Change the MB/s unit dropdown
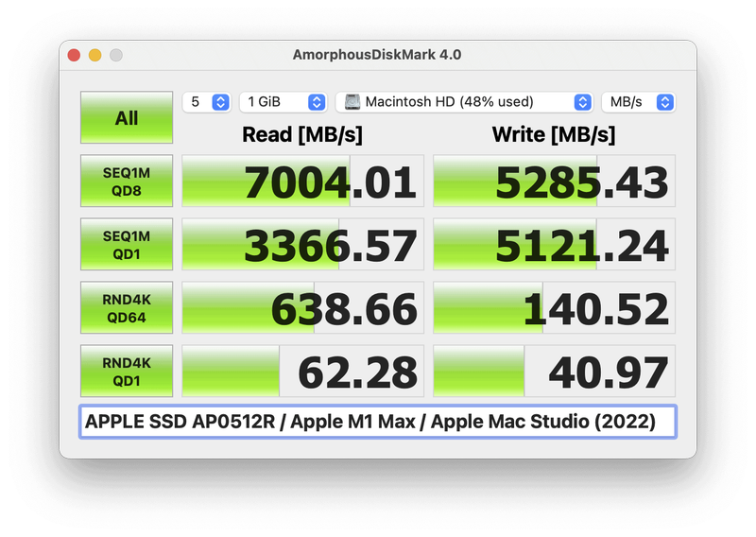Viewport: 756px width, 537px height. (638, 102)
